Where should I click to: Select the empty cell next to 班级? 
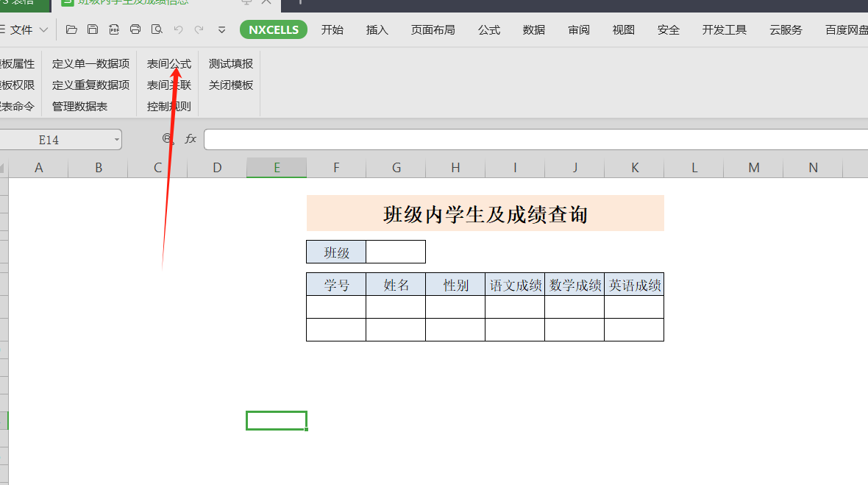pos(396,252)
